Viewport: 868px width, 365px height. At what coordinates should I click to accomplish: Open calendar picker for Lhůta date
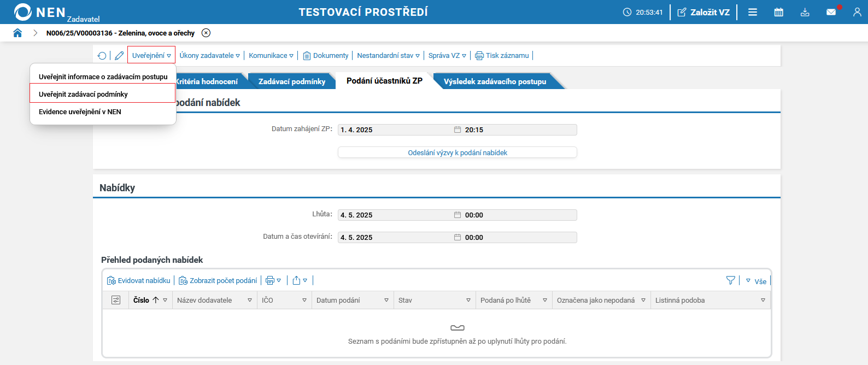[x=458, y=215]
